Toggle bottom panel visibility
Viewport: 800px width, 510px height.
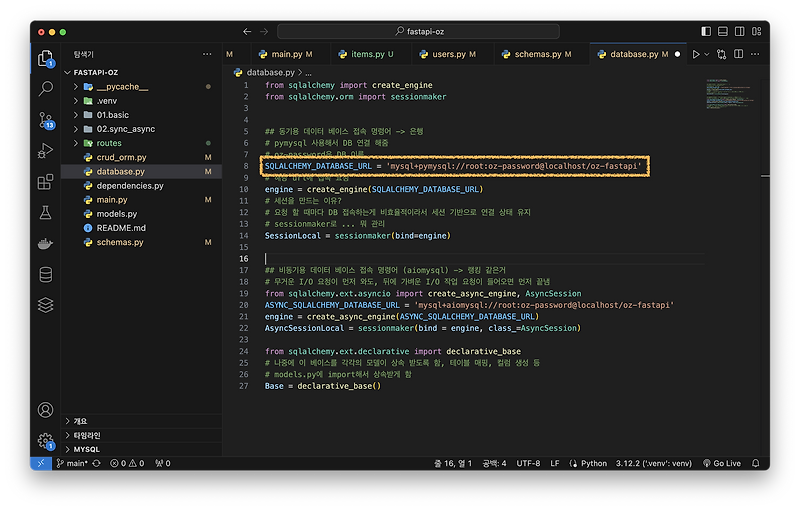[723, 32]
